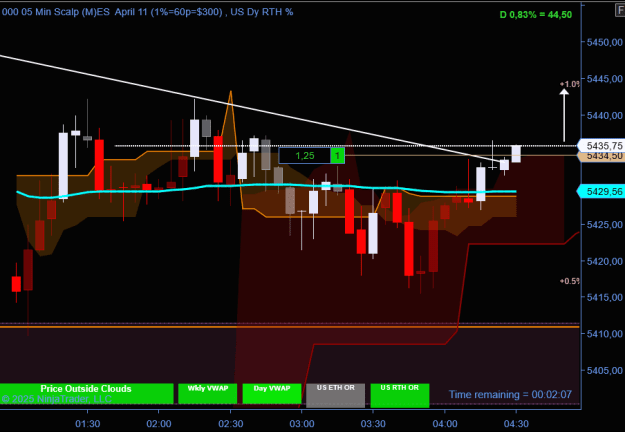Click the green D 0,83% = 44,50 readout
Screen dimensions: 625x432
(536, 15)
